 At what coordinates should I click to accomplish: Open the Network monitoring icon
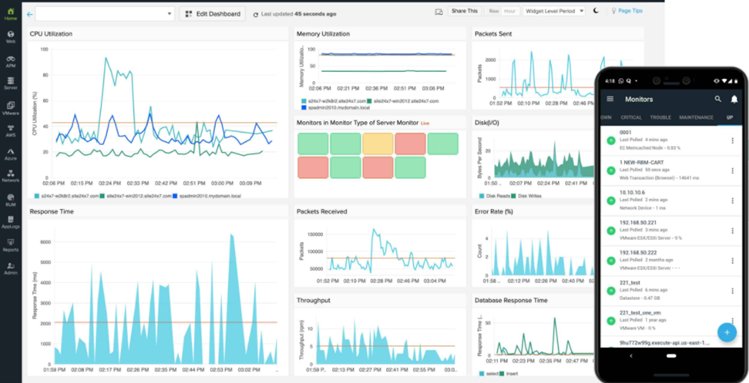coord(11,176)
